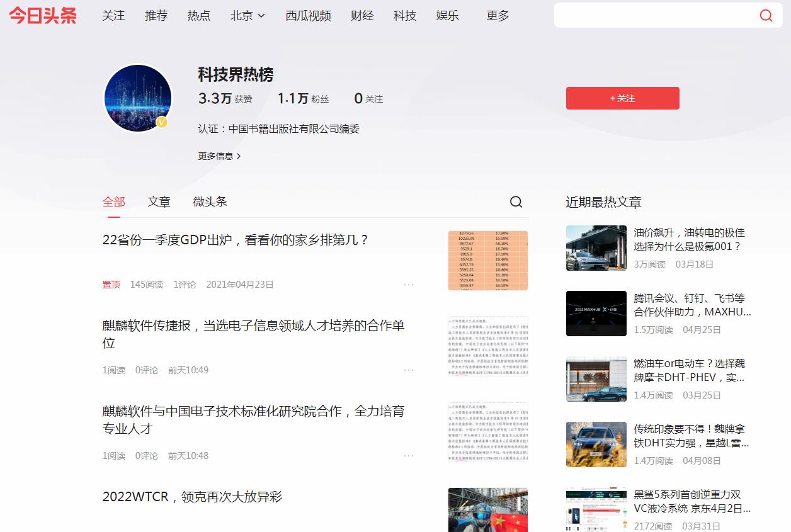
Task: Click the 今日头条 logo
Action: click(x=42, y=16)
